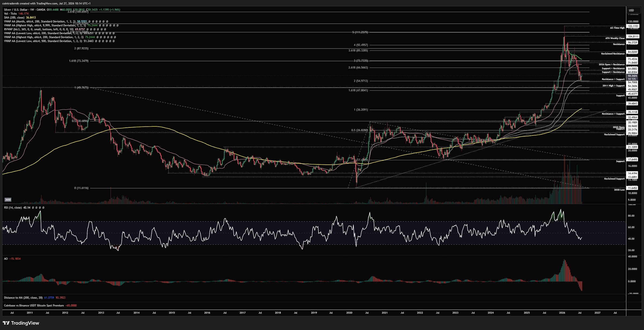Open the USD currency selector
This screenshot has width=644, height=330.
coord(634,10)
